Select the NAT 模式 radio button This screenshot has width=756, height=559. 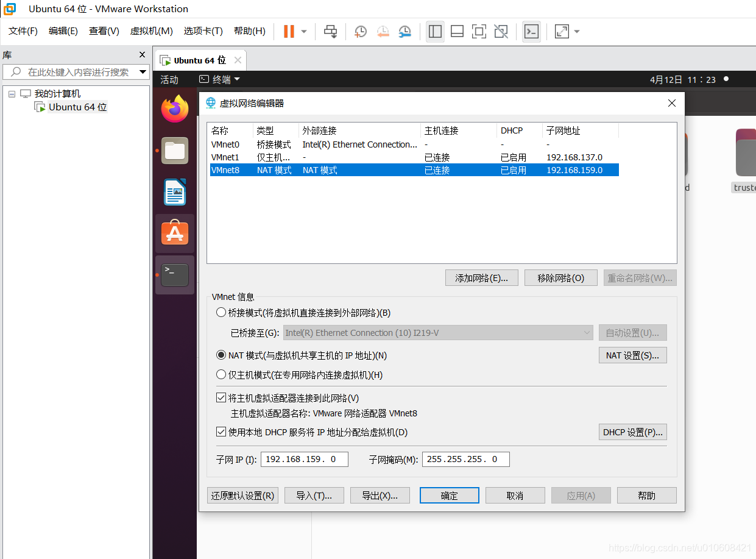[221, 355]
